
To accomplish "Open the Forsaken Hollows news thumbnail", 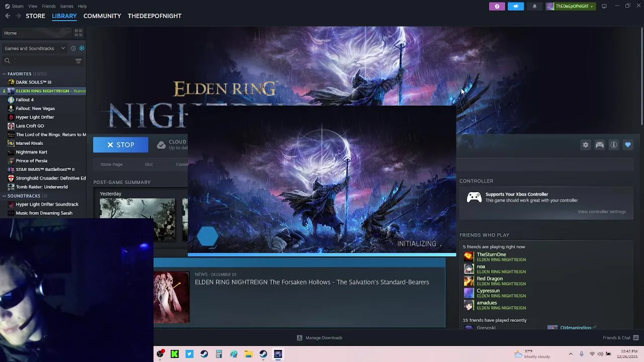I will 172,297.
